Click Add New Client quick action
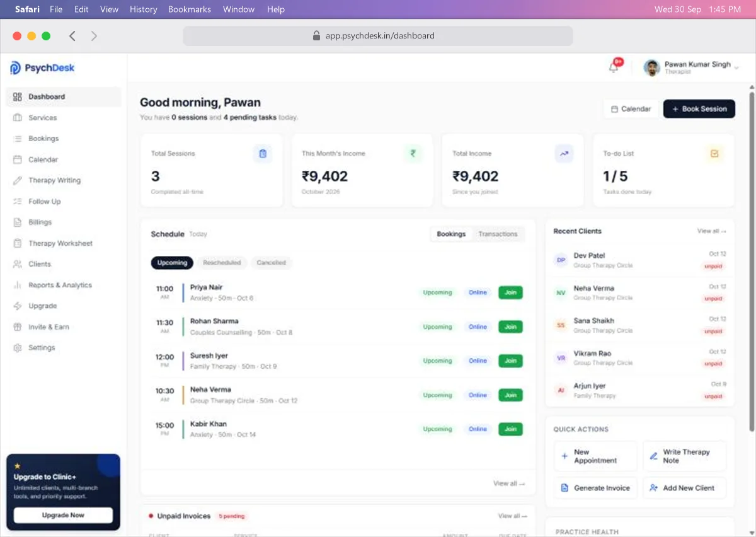The width and height of the screenshot is (756, 537). 684,488
